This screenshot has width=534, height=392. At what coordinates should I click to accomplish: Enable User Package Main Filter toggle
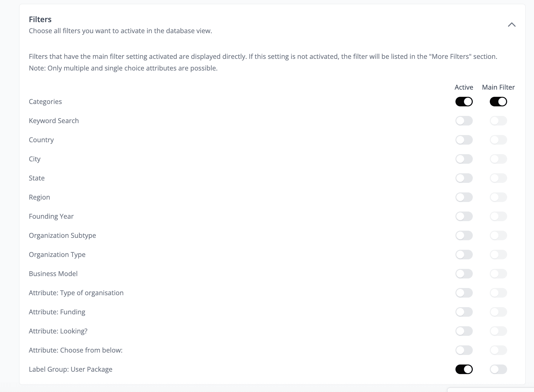coord(498,369)
